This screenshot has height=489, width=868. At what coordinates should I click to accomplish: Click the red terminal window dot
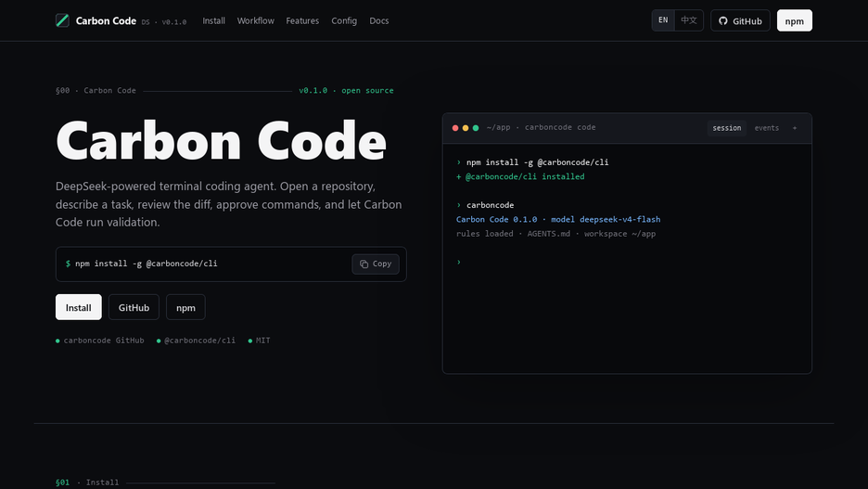455,128
